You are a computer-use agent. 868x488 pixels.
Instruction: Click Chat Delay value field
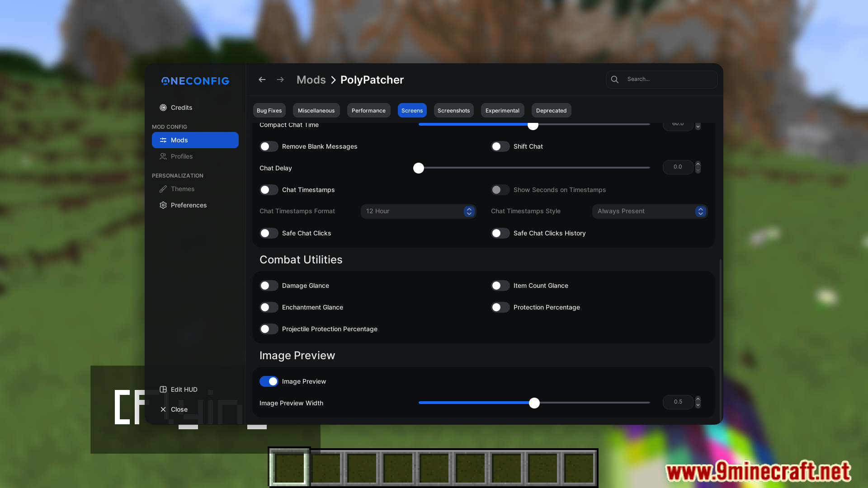(x=678, y=167)
